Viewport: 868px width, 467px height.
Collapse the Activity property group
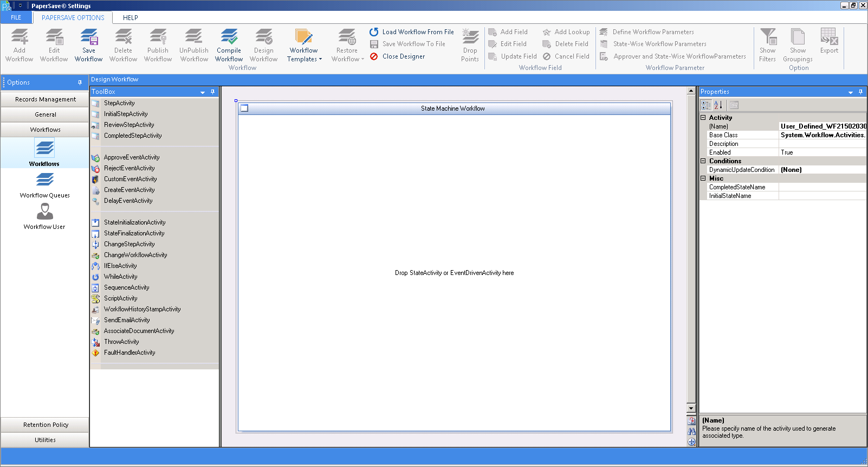703,118
